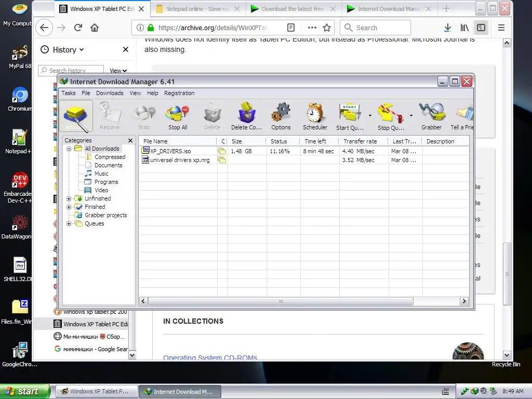Click the Firefox Search box

(x=375, y=28)
